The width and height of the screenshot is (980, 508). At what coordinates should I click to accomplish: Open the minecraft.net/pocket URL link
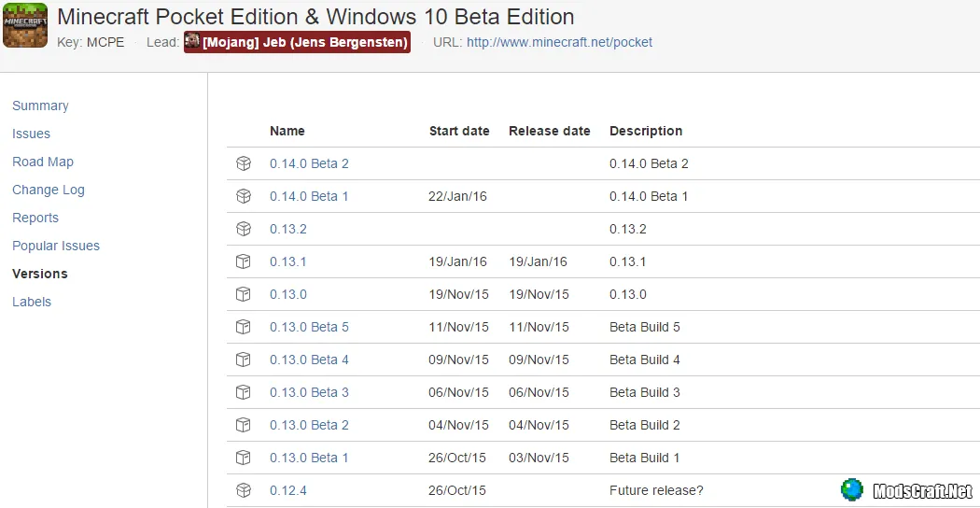(559, 42)
